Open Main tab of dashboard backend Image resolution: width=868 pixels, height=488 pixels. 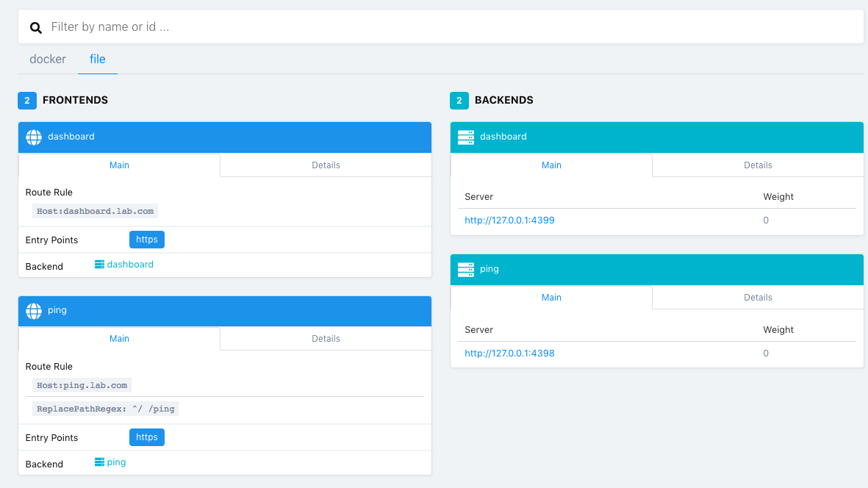coord(551,165)
